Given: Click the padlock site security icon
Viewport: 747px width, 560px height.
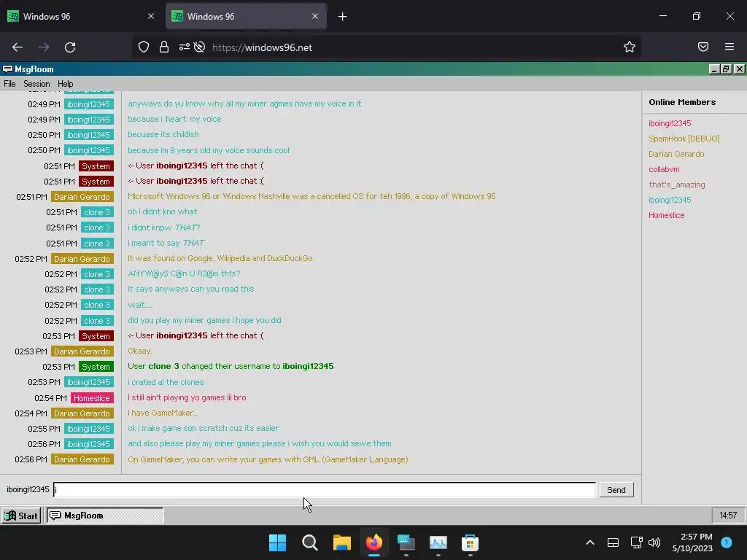Looking at the screenshot, I should point(164,47).
